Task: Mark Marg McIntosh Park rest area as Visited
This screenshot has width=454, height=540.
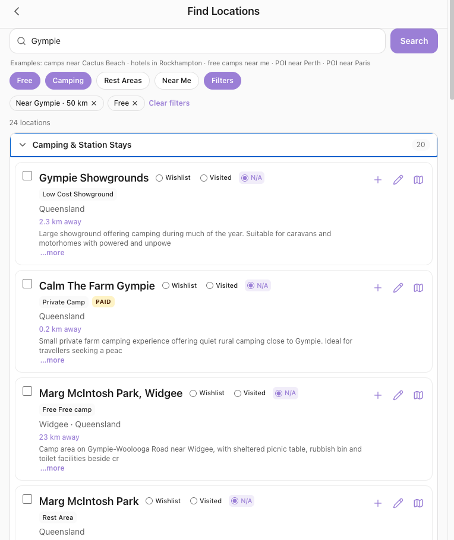Action: tap(206, 501)
